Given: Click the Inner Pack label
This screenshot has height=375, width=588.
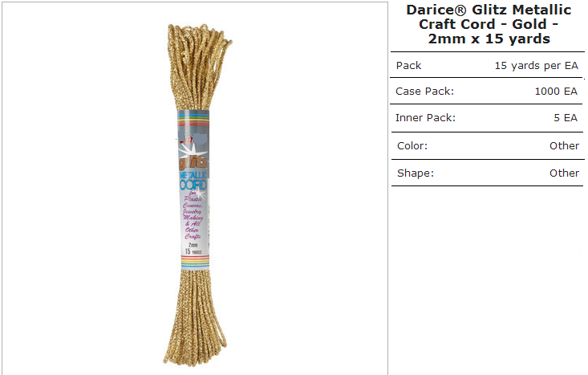Looking at the screenshot, I should tap(425, 118).
